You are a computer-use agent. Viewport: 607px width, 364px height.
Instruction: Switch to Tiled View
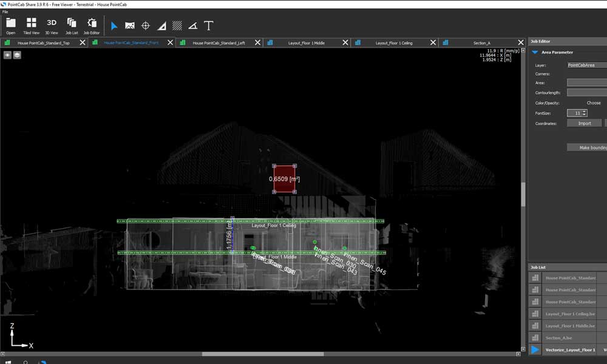coord(31,25)
